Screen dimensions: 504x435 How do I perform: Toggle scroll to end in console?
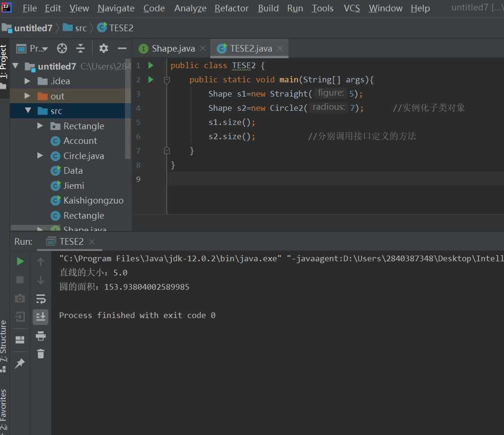tap(41, 317)
